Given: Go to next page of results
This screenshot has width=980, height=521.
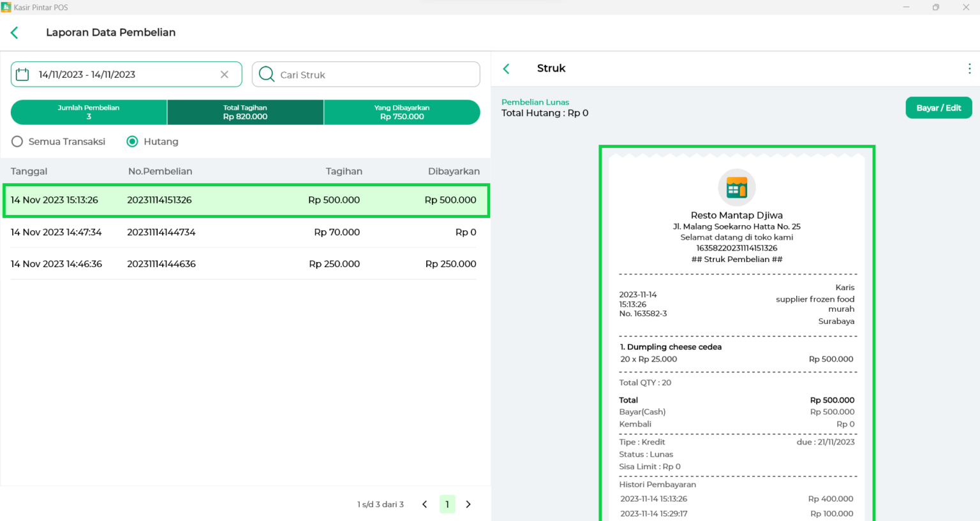Looking at the screenshot, I should pyautogui.click(x=468, y=504).
